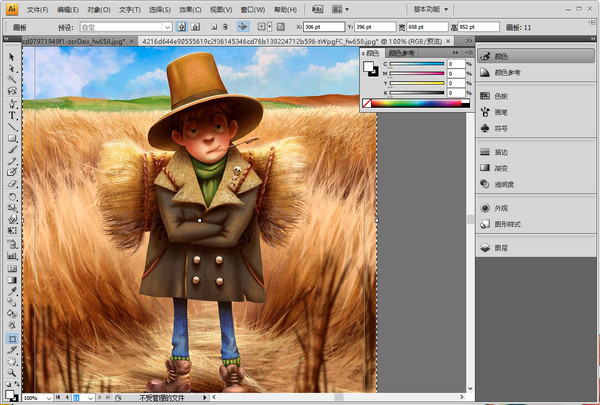Expand the 基本功能 workspace switcher

(433, 8)
